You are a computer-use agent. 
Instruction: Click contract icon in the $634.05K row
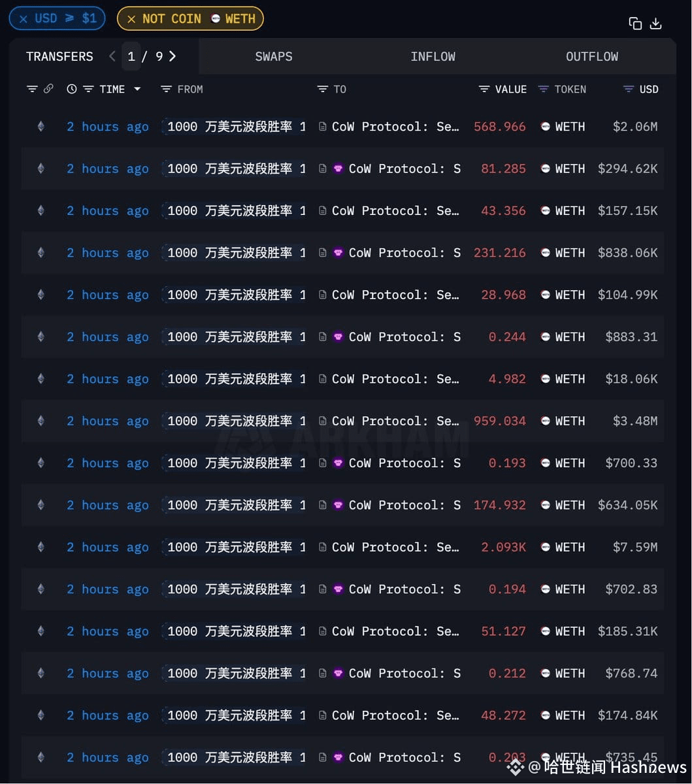(323, 505)
